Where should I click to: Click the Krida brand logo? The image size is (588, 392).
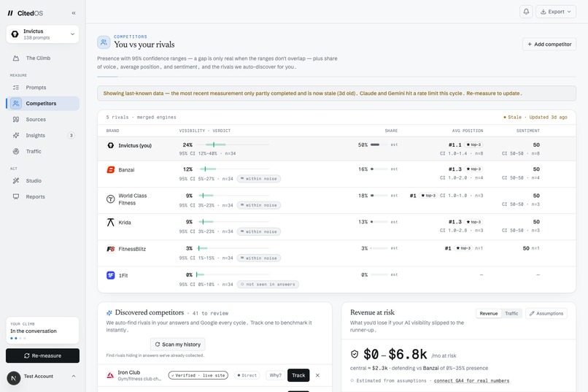(111, 223)
